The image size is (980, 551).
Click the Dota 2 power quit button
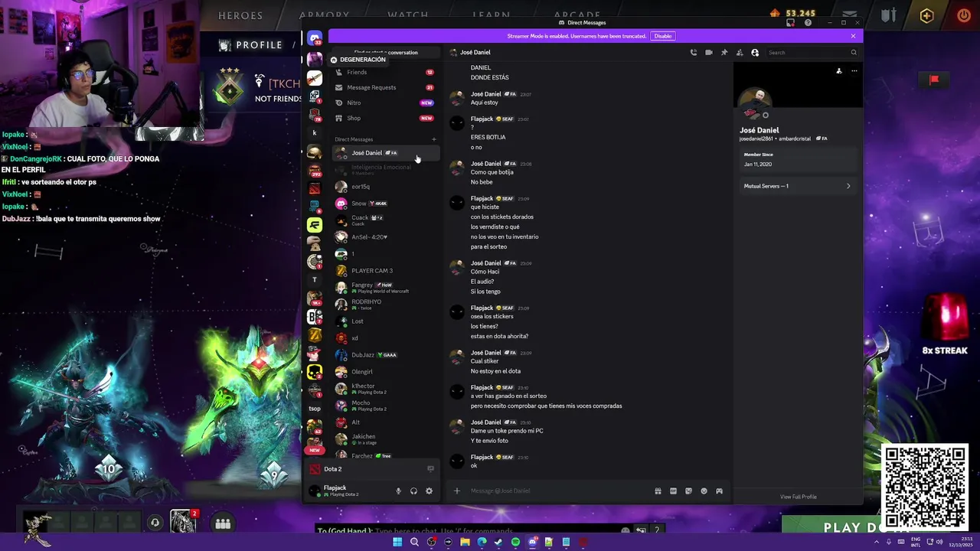click(x=964, y=15)
